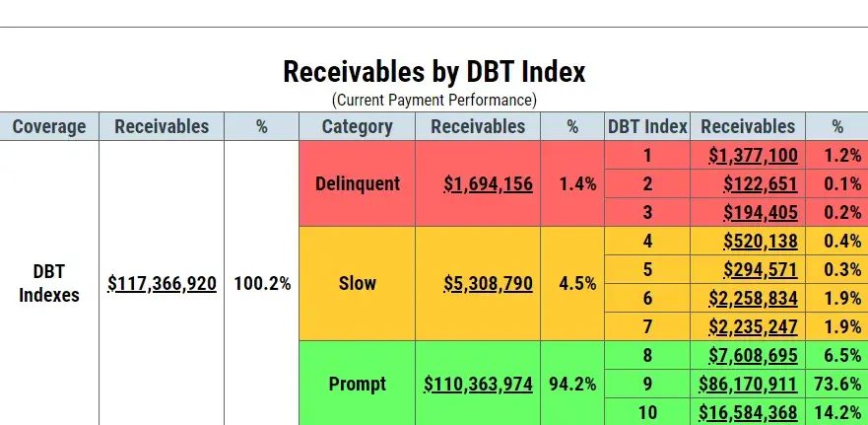868x425 pixels.
Task: Open Prompt receivables $110,363,974 link
Action: 478,384
